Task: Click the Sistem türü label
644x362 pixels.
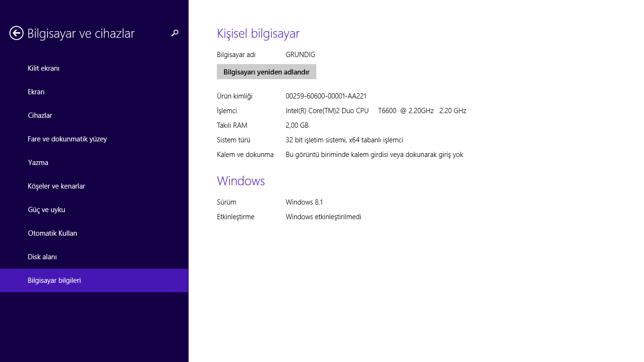Action: (233, 140)
